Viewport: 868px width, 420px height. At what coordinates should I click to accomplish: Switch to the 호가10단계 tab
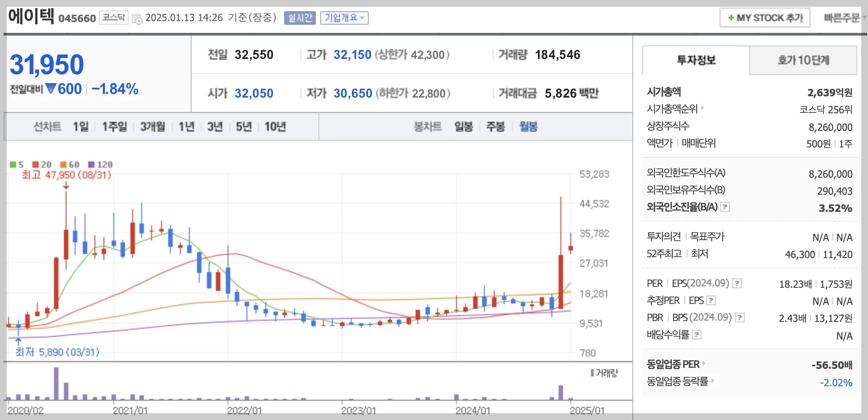[x=803, y=60]
